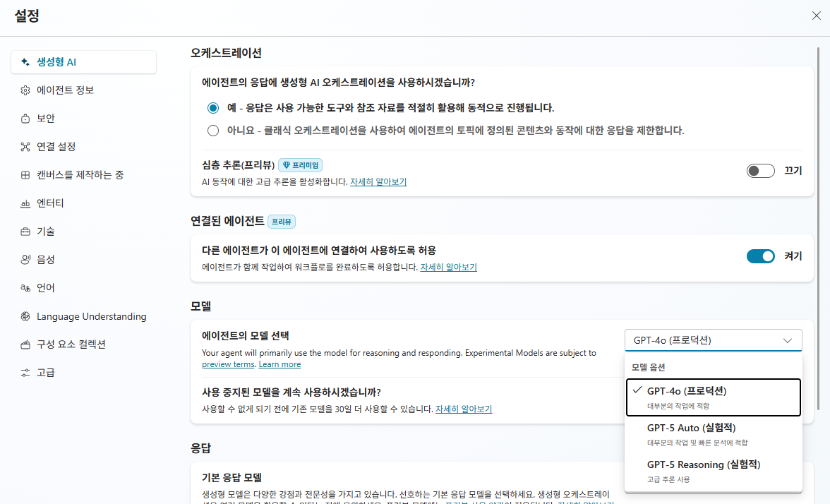Open the 에이전트 정보 settings page
Screen dimensions: 830x504
83,90
